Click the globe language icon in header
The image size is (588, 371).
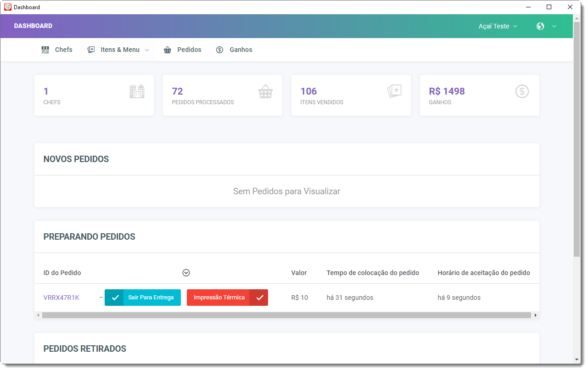click(540, 26)
